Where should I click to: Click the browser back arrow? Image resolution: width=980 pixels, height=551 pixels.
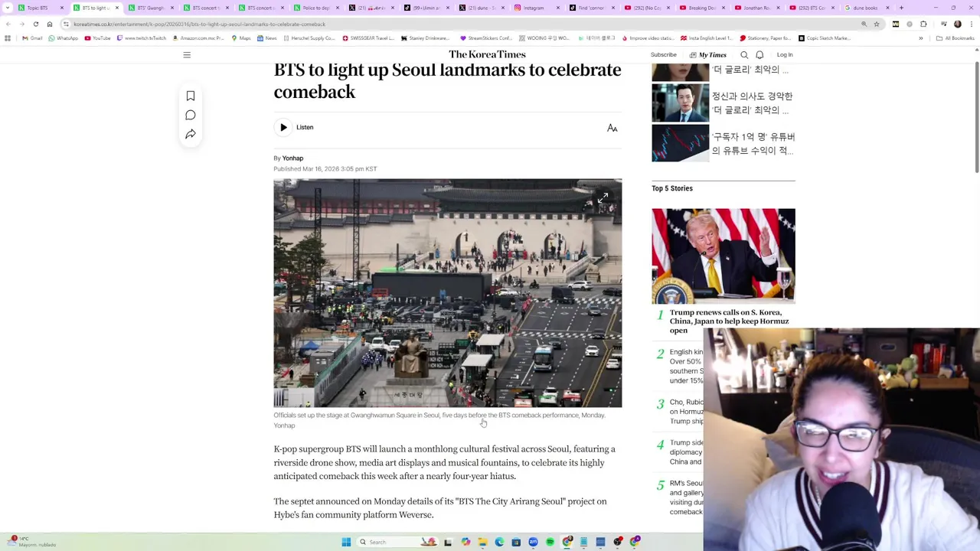(8, 24)
